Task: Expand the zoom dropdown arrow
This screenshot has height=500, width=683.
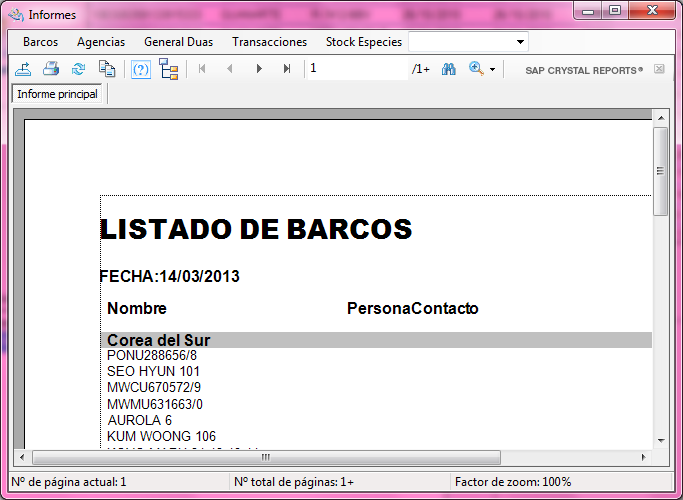Action: coord(493,69)
